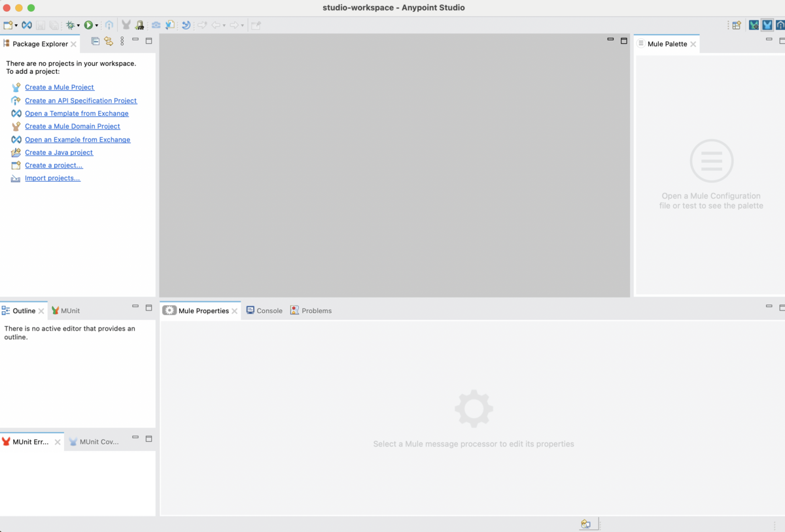Viewport: 785px width, 532px height.
Task: Minimize the Outline panel
Action: pyautogui.click(x=135, y=307)
